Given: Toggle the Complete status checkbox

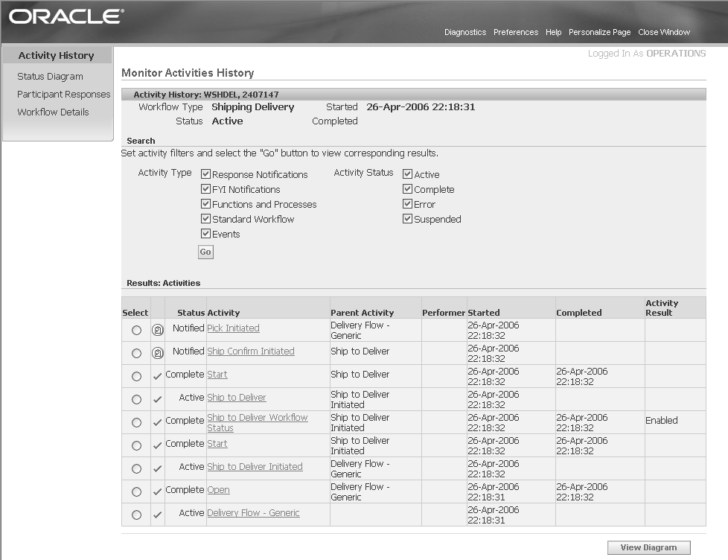Looking at the screenshot, I should click(408, 189).
